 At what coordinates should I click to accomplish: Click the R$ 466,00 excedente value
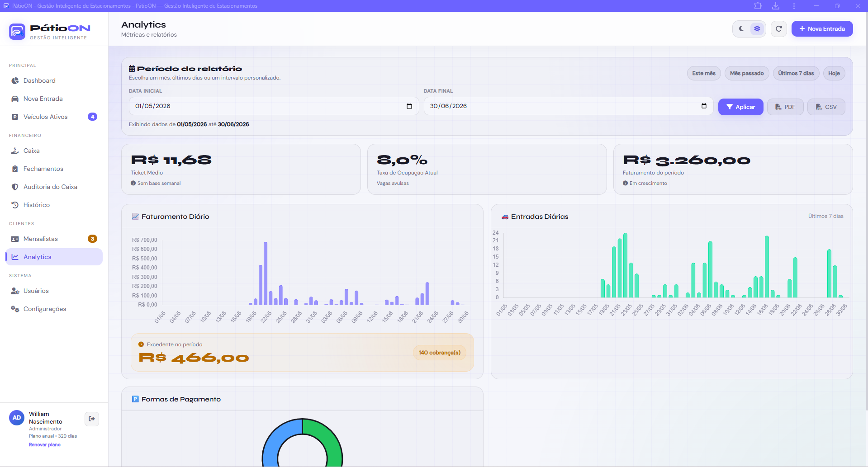tap(194, 358)
